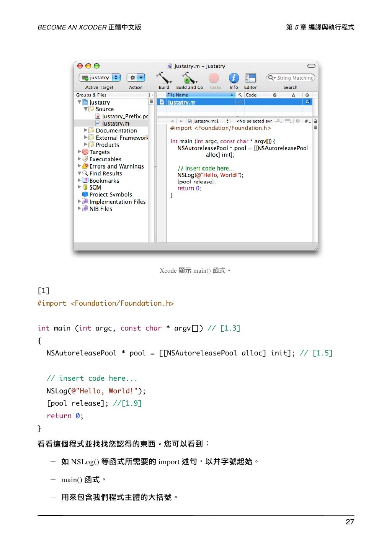Expand the Executables group
Image resolution: width=392 pixels, height=555 pixels.
[x=80, y=159]
